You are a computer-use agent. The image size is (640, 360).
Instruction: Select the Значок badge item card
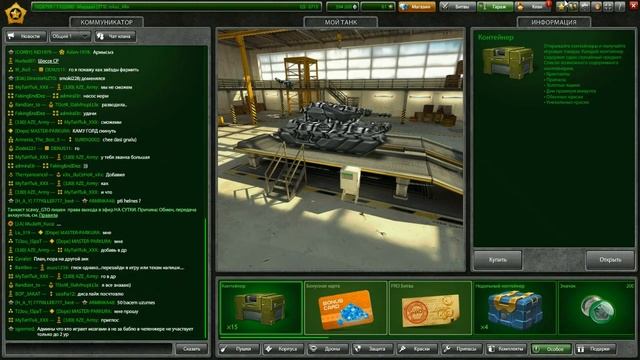pyautogui.click(x=597, y=308)
